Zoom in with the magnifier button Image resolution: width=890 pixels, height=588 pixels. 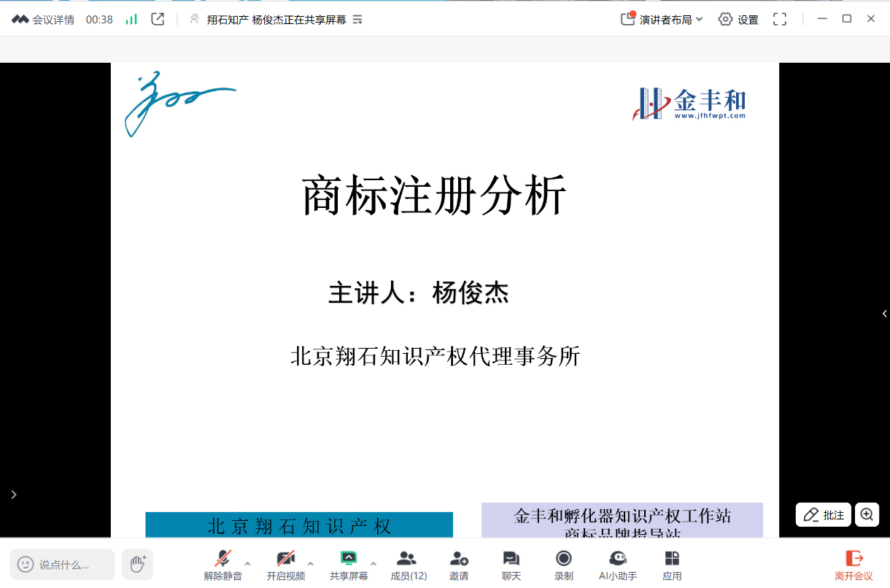(867, 514)
